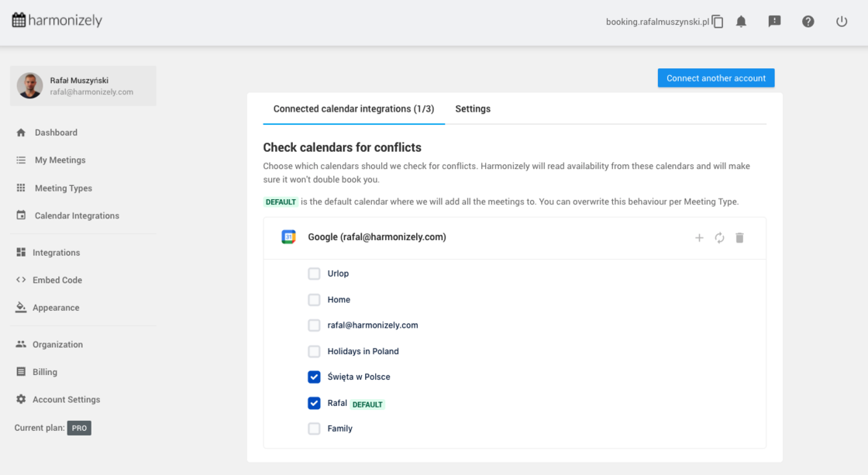Click the Google Calendar logo icon
Image resolution: width=868 pixels, height=475 pixels.
coord(288,237)
